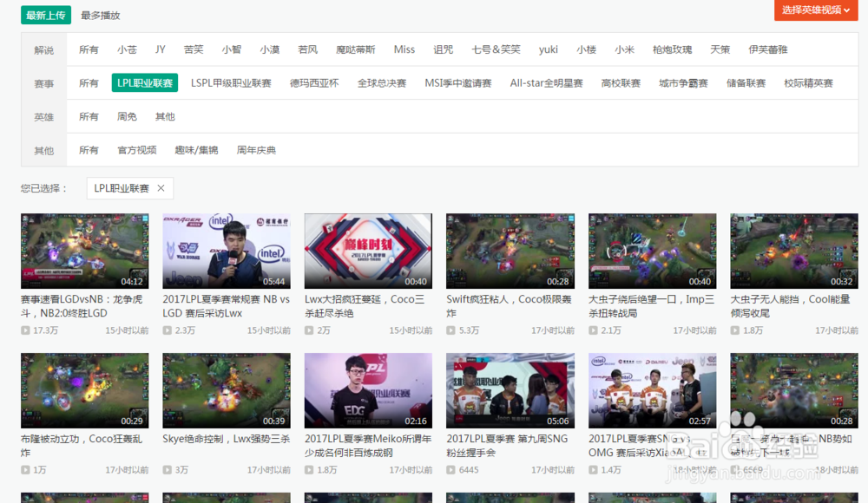Open the 05:06 SNG粉丝握手会 thumbnail

(x=510, y=390)
